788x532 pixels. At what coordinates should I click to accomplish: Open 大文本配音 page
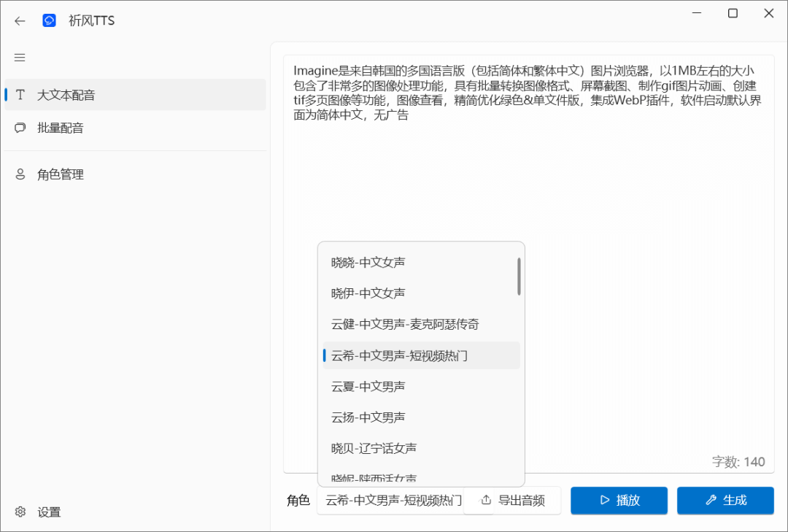point(135,95)
